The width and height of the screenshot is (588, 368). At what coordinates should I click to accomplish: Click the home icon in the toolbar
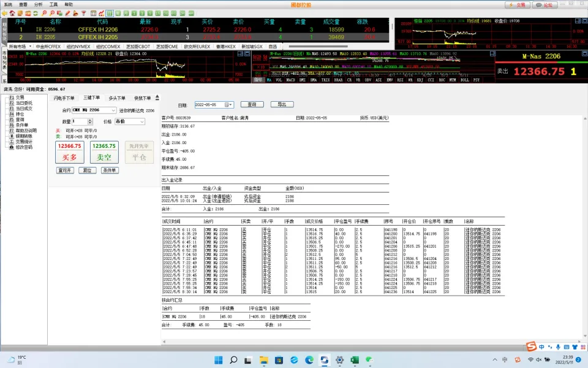(x=12, y=12)
